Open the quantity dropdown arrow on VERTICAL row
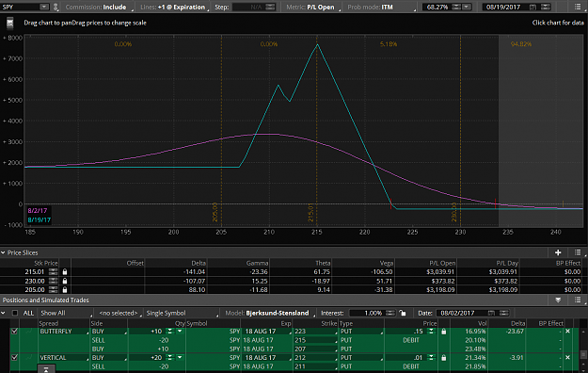 coord(180,357)
